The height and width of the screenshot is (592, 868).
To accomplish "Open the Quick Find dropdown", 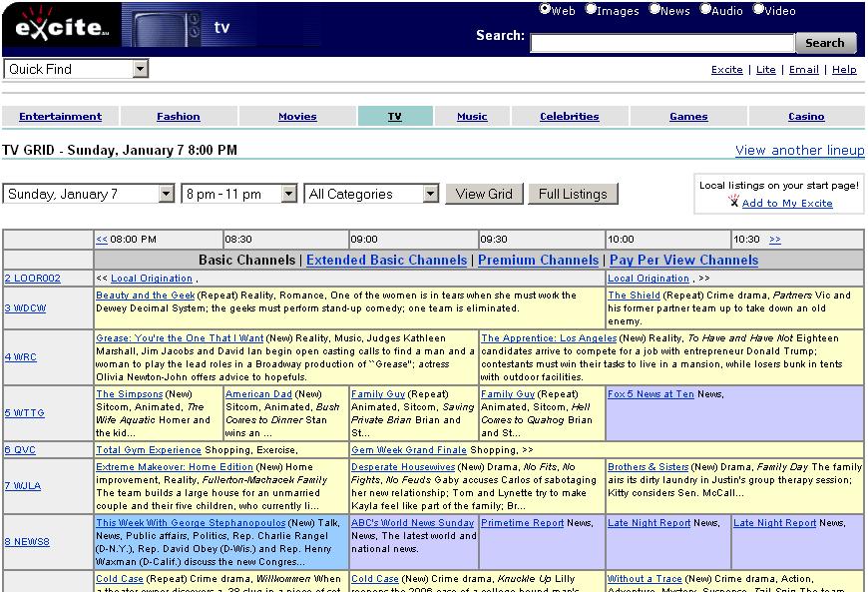I will 77,69.
